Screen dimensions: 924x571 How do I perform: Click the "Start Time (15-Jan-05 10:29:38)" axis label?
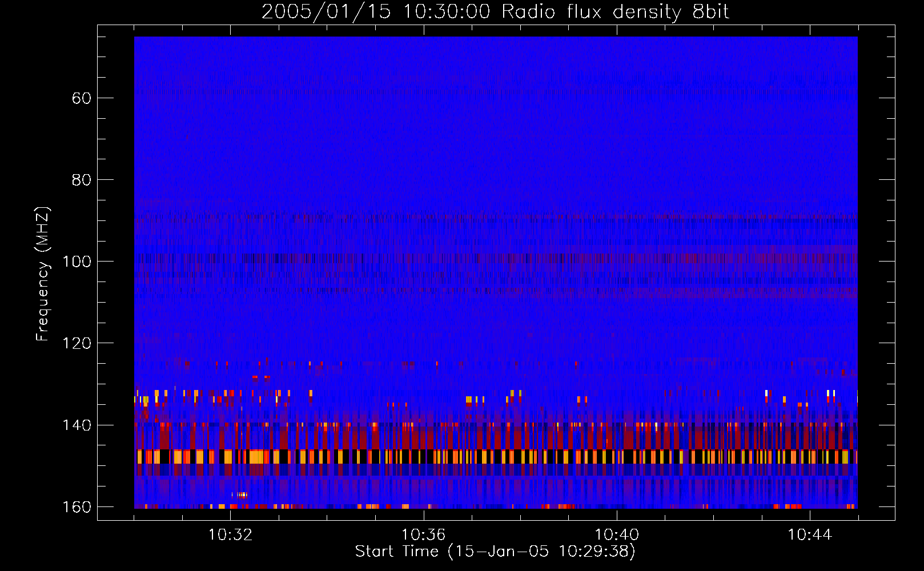[x=495, y=552]
